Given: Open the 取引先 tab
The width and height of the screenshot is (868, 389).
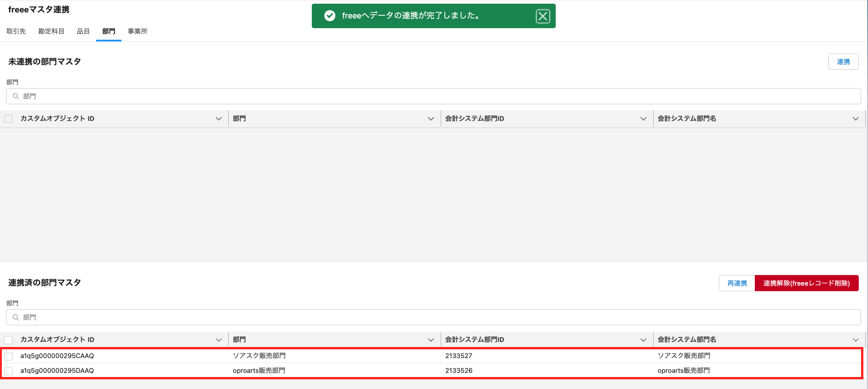Looking at the screenshot, I should tap(16, 31).
